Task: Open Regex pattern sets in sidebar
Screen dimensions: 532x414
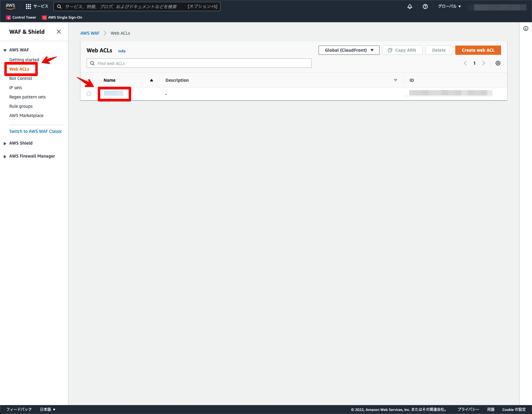Action: coord(28,97)
